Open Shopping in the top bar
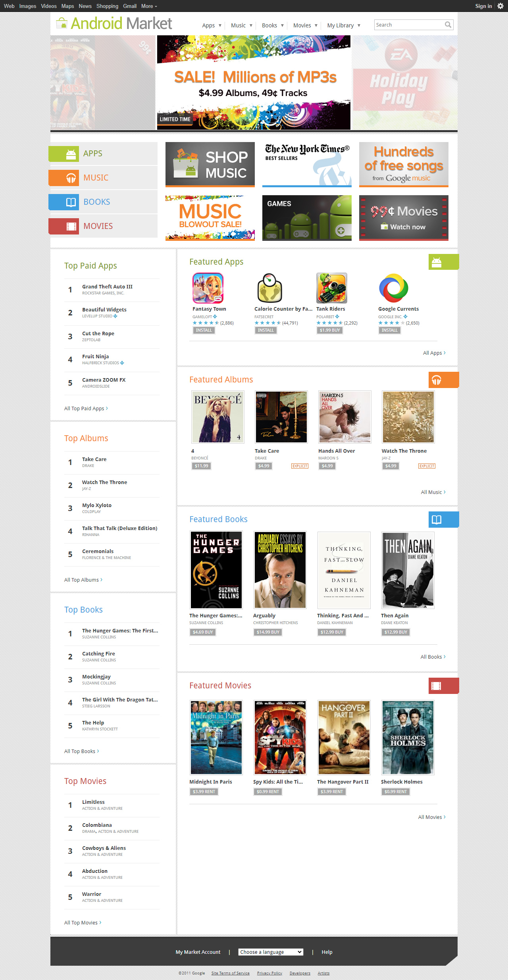 point(107,6)
